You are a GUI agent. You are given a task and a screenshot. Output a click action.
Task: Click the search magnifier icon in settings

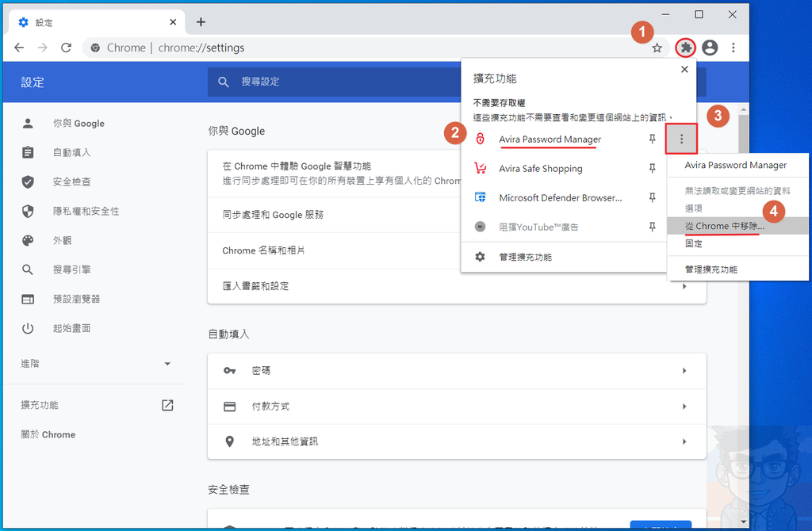click(223, 82)
